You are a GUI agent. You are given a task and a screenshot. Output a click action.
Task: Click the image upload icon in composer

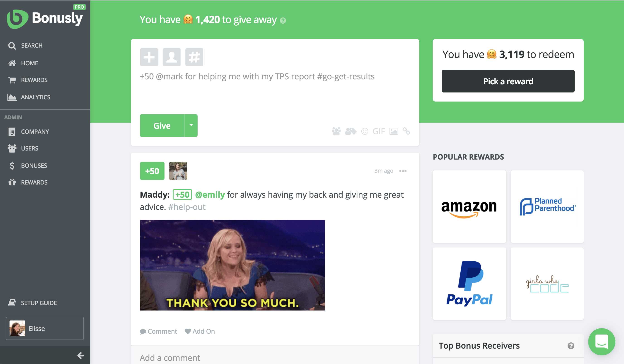coord(394,131)
